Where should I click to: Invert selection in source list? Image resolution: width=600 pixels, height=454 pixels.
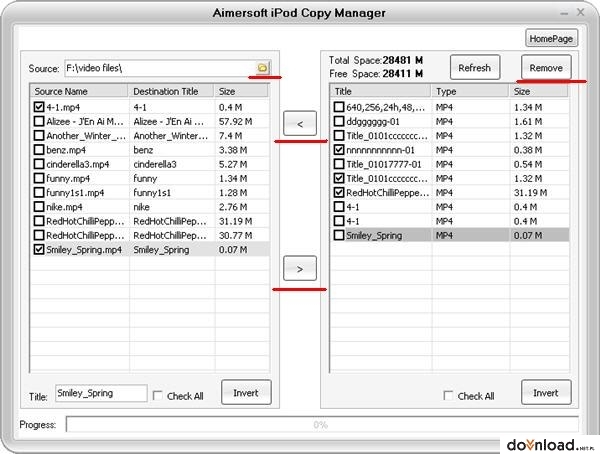click(246, 393)
